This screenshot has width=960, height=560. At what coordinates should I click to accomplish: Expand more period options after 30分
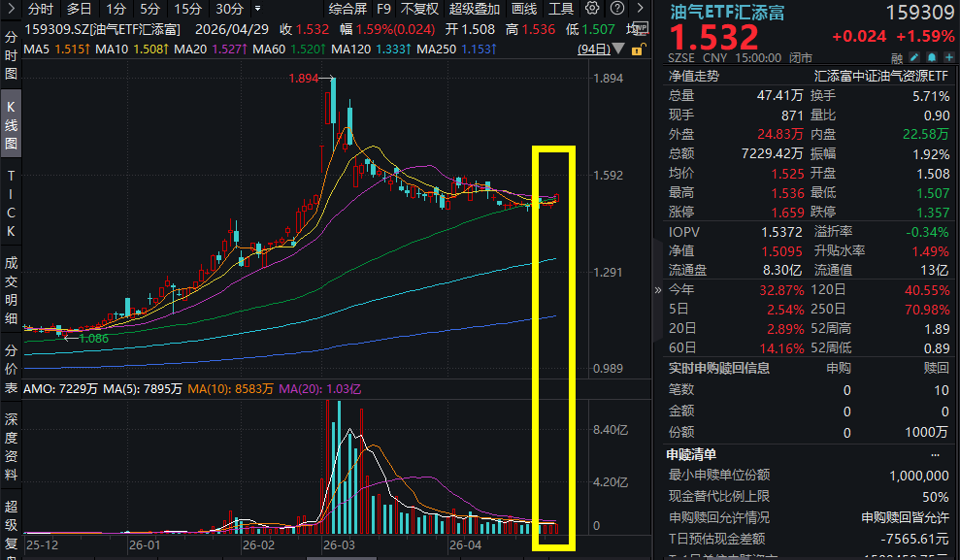pos(258,9)
